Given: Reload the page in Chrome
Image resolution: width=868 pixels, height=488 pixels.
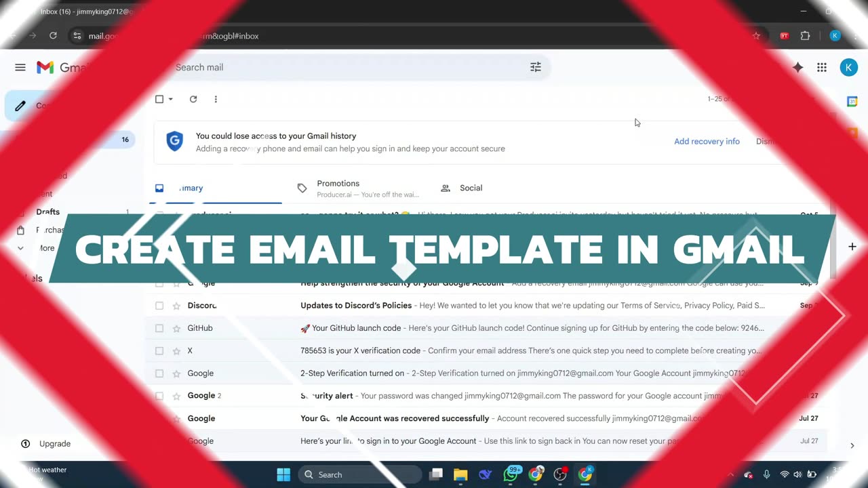Looking at the screenshot, I should click(x=53, y=36).
